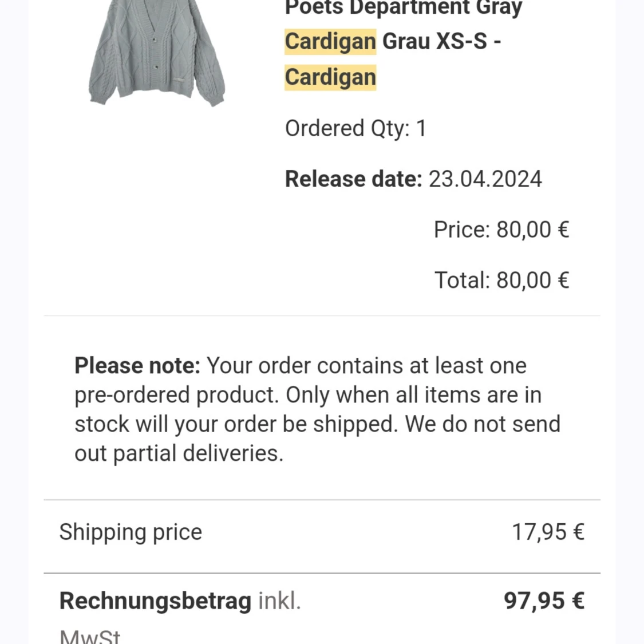
Task: Open the Poets Department Gray product title
Action: coord(403,8)
